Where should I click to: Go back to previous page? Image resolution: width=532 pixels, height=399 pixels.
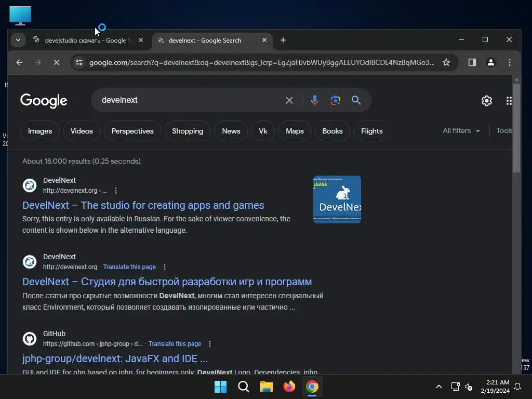[x=19, y=62]
